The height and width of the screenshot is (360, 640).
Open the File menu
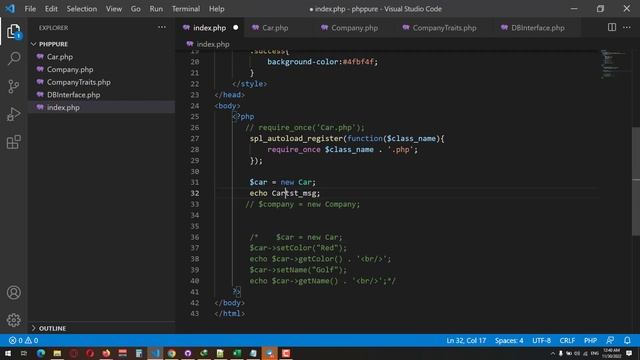[x=30, y=9]
